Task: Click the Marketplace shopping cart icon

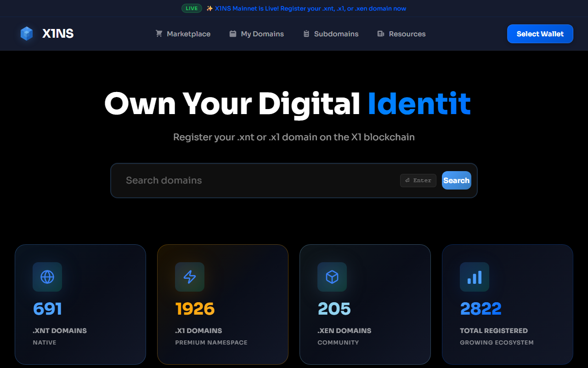Action: (159, 34)
